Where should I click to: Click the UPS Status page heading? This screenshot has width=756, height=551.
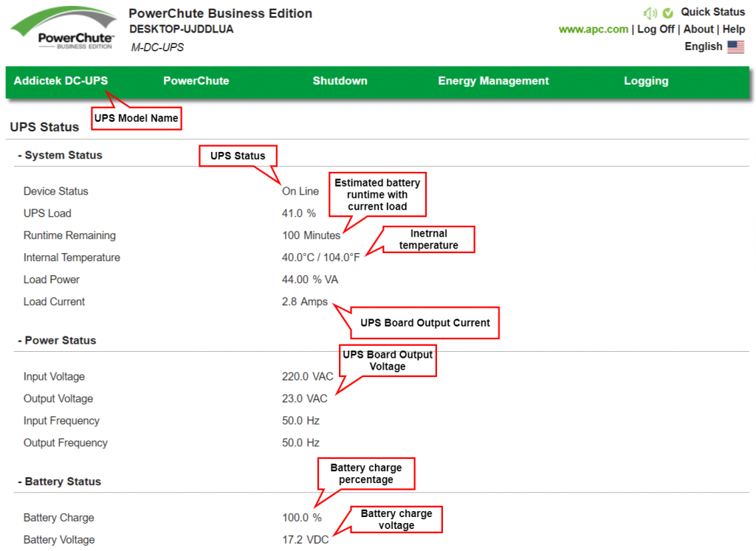pos(44,127)
